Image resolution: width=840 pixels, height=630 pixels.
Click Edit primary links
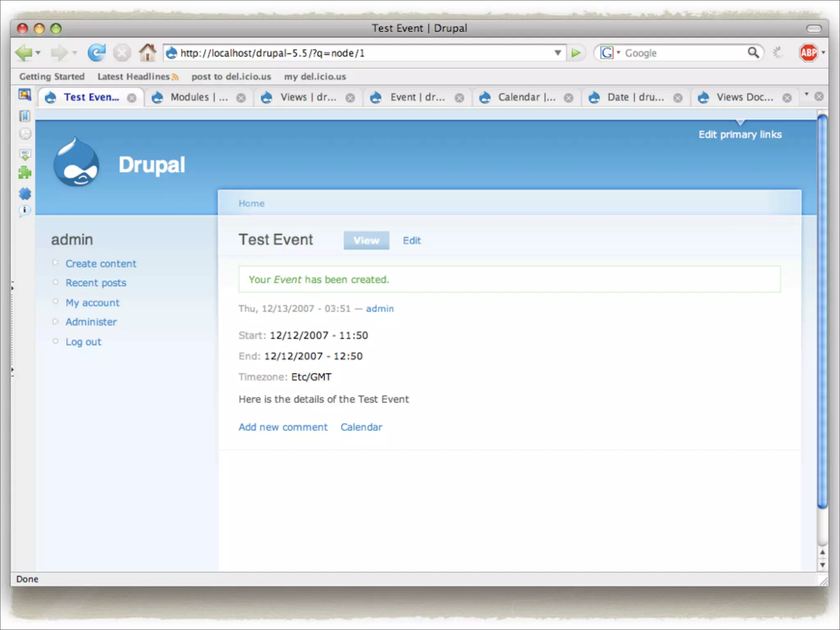tap(740, 135)
